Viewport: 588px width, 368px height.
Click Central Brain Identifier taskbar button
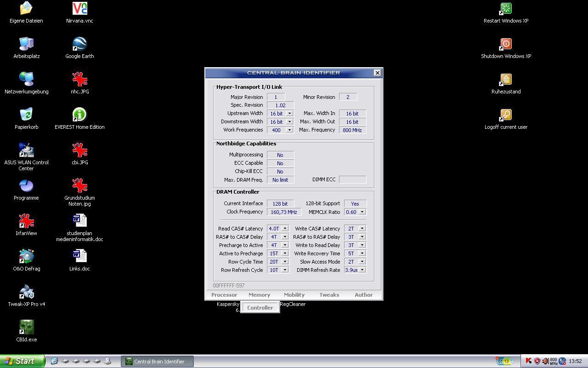click(x=158, y=362)
